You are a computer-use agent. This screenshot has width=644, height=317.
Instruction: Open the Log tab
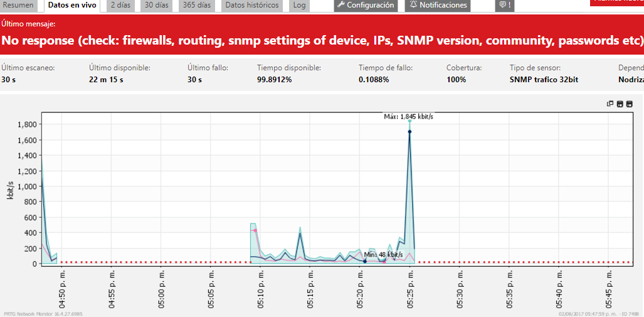click(300, 5)
